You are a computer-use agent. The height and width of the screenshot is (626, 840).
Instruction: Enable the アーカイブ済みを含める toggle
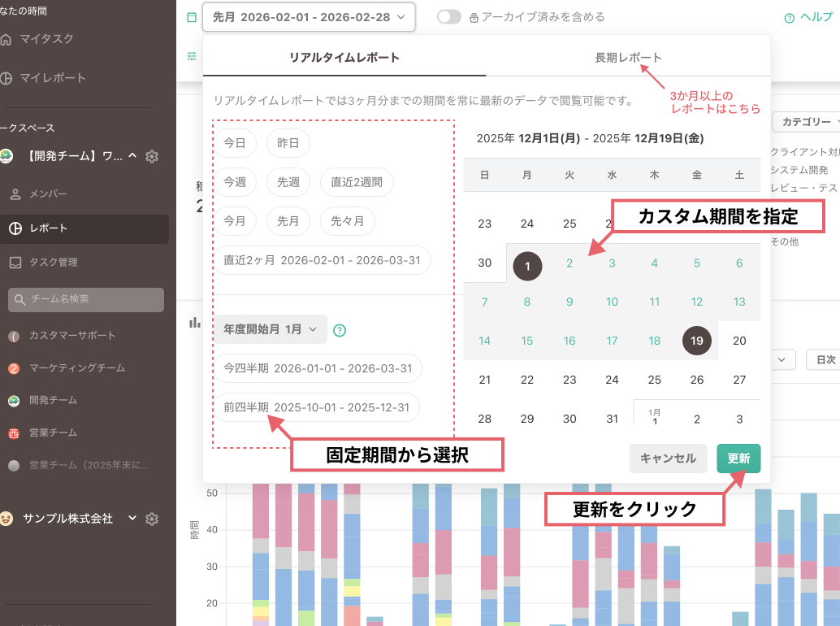click(448, 15)
